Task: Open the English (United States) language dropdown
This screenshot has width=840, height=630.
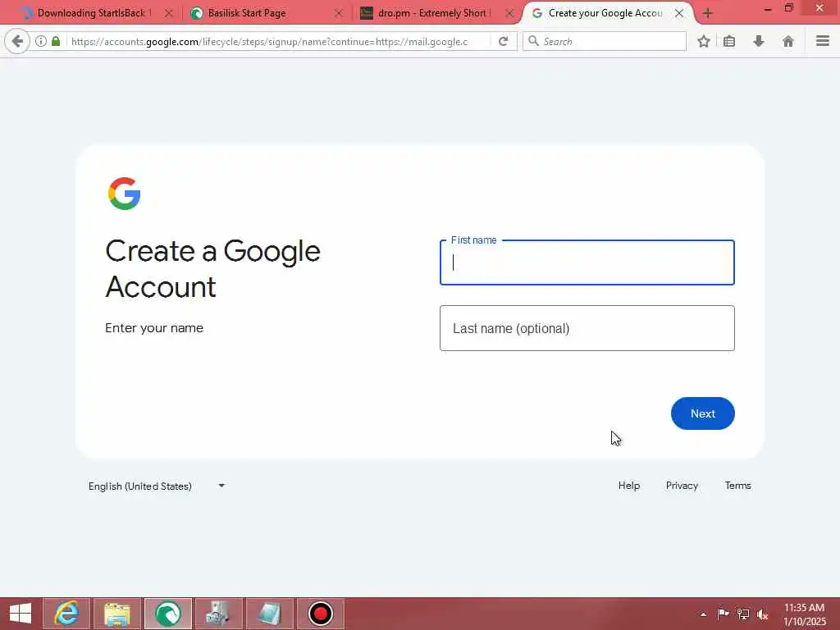Action: [157, 486]
